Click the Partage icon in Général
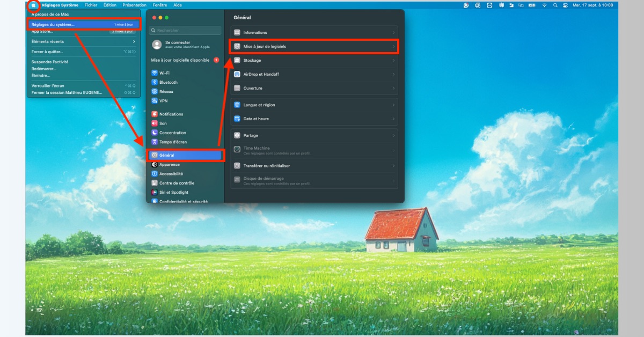 [x=237, y=136]
